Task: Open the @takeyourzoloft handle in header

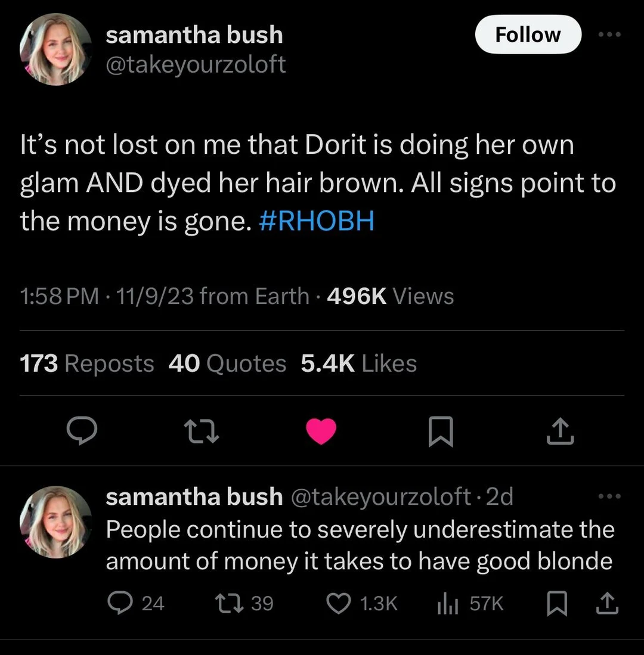Action: coord(196,64)
